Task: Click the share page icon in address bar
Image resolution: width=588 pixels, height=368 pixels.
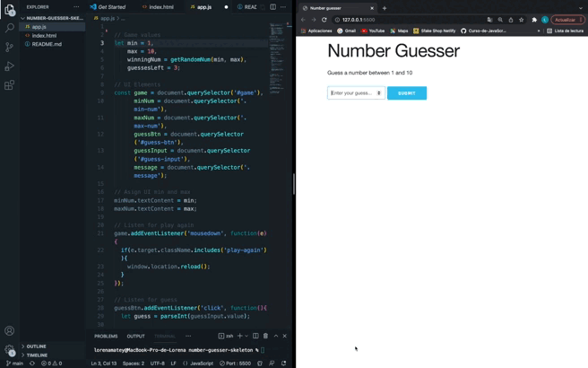Action: (511, 20)
